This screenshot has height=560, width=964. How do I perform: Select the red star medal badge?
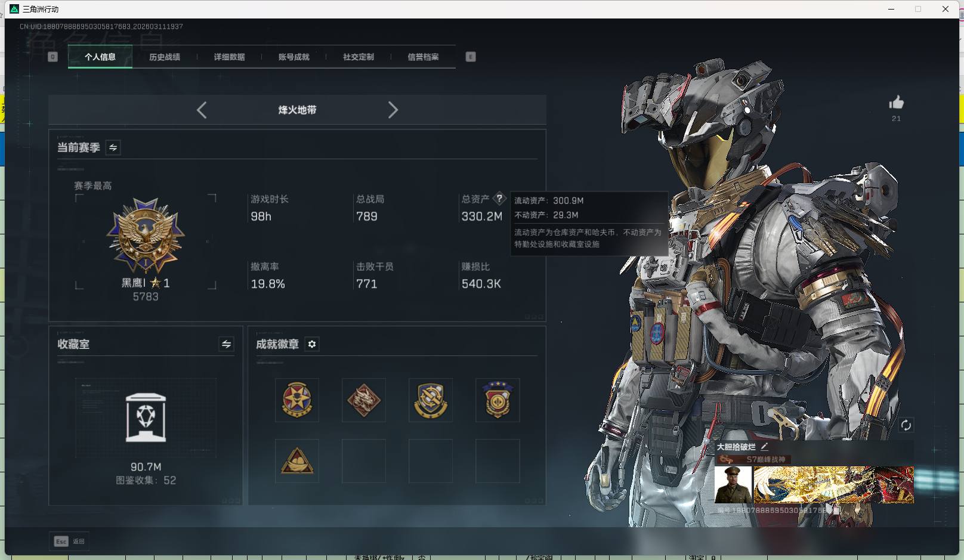[296, 400]
